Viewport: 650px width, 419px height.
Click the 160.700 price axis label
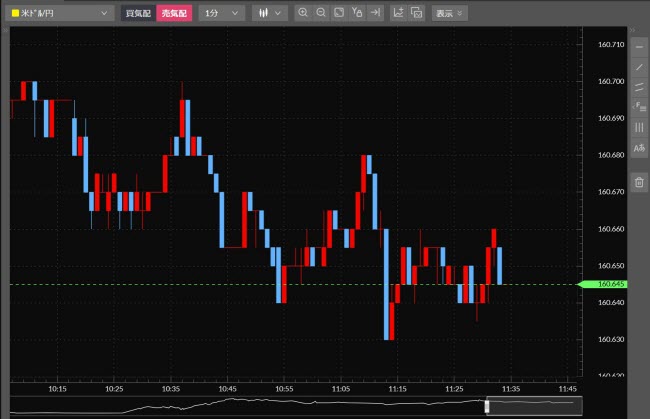611,82
